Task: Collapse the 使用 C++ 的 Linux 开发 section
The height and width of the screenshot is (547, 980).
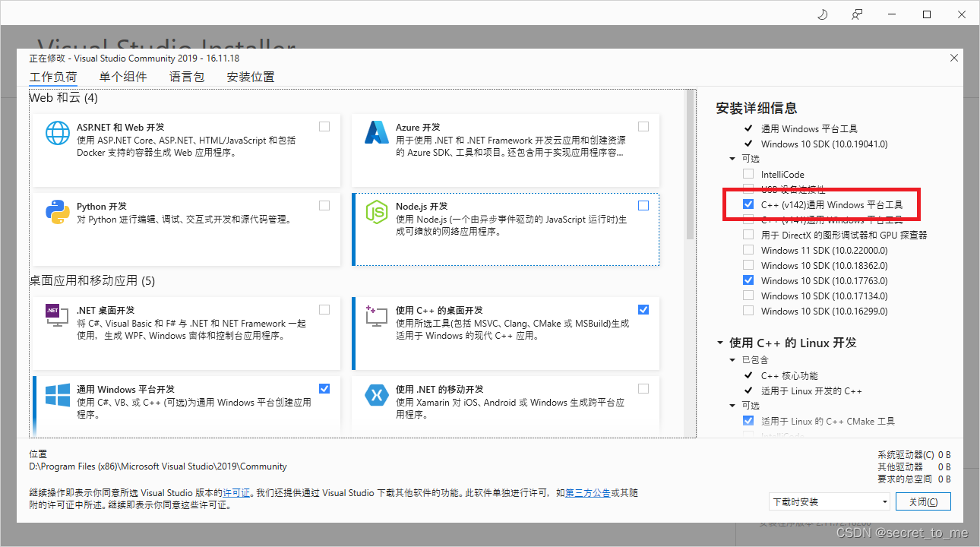Action: [x=719, y=343]
